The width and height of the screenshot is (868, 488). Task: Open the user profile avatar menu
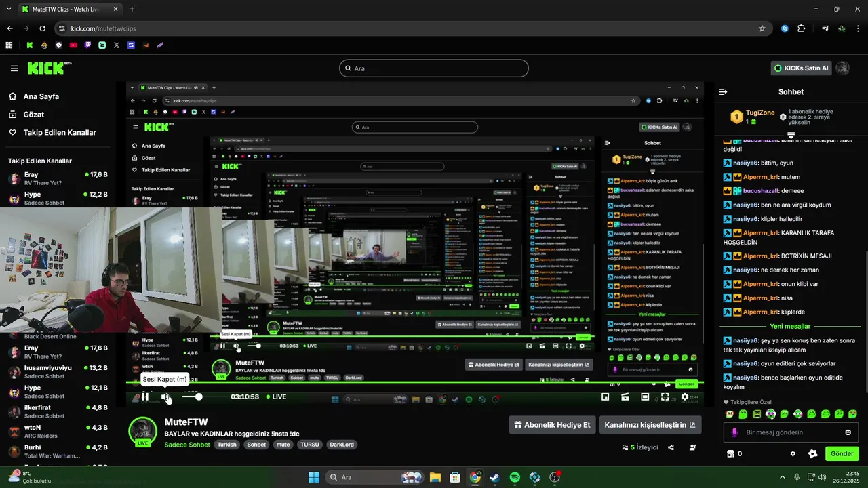point(842,68)
